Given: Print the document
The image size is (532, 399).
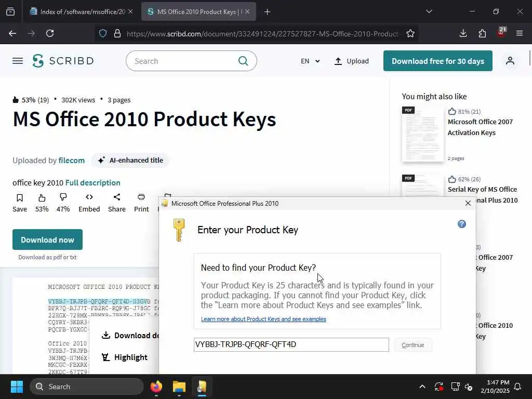Looking at the screenshot, I should pyautogui.click(x=141, y=203).
